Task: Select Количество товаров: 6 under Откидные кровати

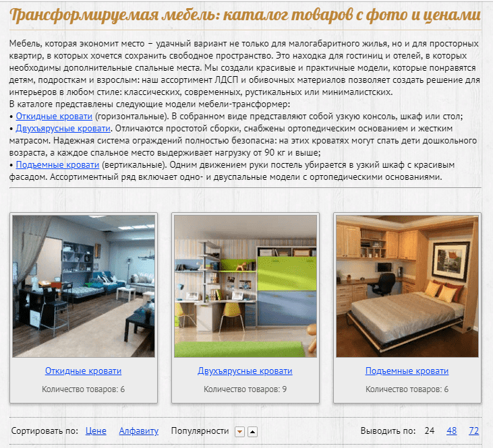Action: coord(84,389)
